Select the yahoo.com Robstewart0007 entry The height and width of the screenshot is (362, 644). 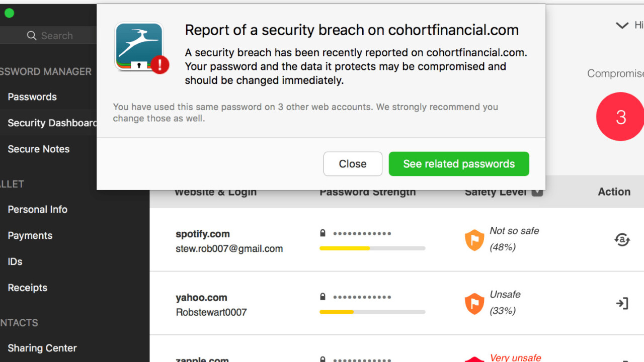tap(211, 305)
